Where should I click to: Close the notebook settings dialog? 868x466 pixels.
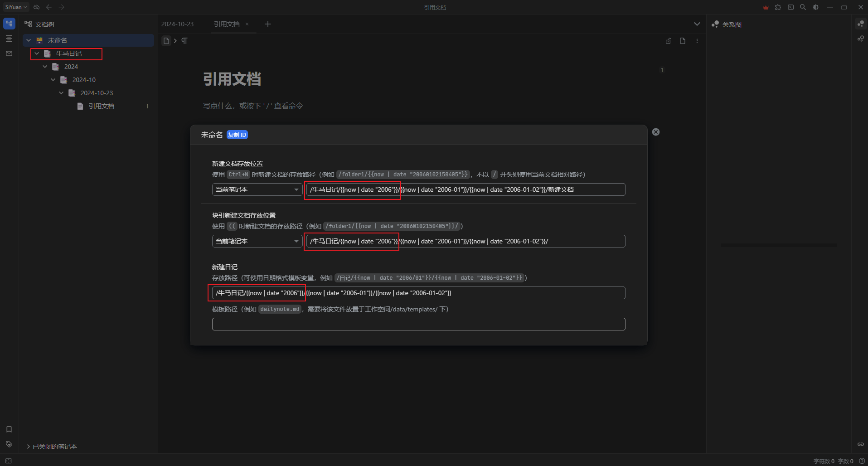(656, 132)
